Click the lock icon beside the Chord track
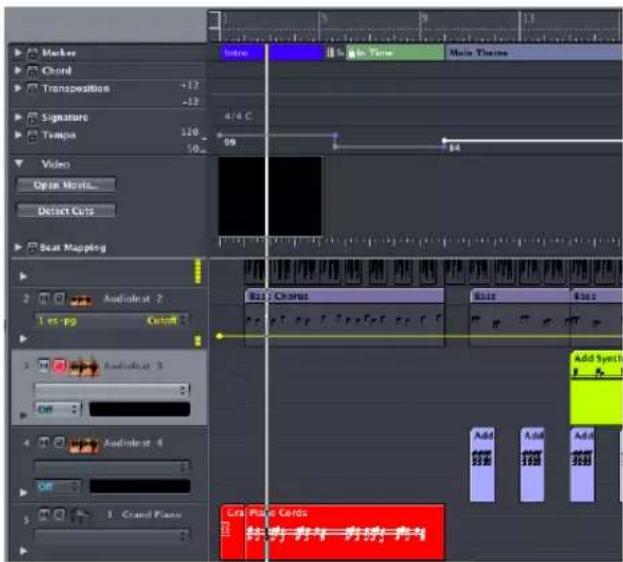 tap(32, 71)
